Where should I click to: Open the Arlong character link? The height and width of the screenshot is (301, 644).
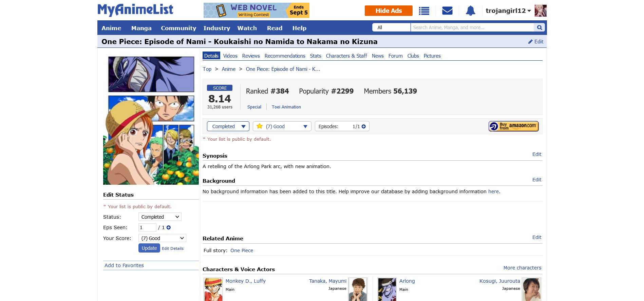pyautogui.click(x=407, y=281)
